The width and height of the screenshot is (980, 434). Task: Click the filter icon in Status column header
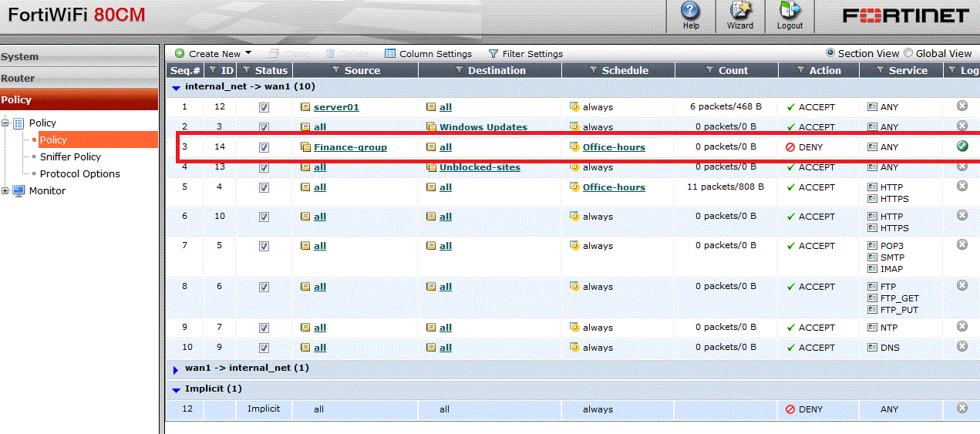click(x=246, y=70)
